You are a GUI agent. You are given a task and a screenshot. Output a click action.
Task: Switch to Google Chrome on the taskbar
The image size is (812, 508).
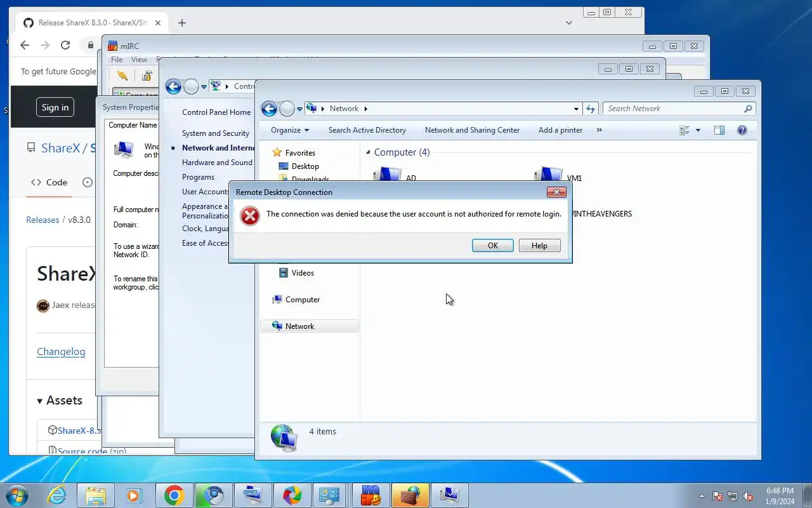pyautogui.click(x=174, y=495)
